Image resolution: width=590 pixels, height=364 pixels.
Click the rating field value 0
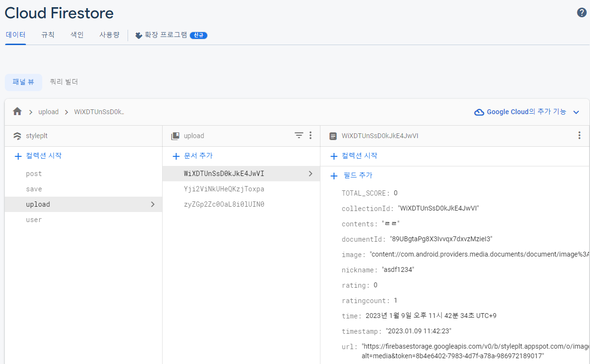click(x=376, y=285)
